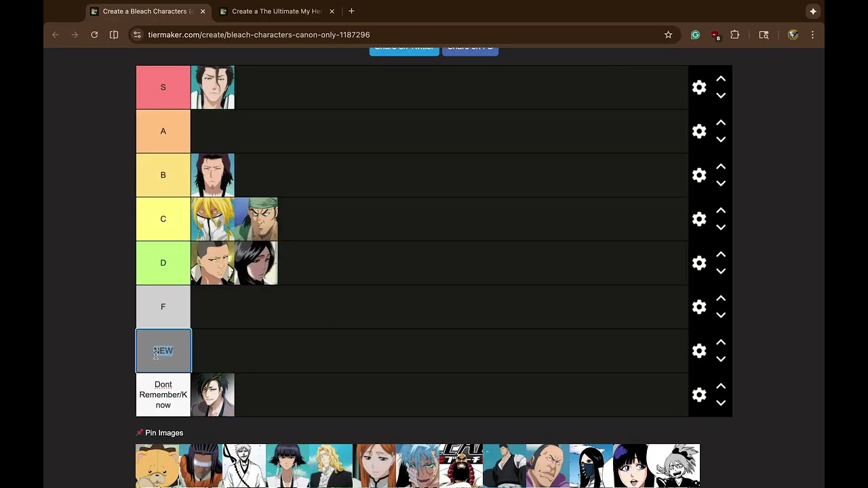Select the masked black-haired ninja image

[591, 466]
